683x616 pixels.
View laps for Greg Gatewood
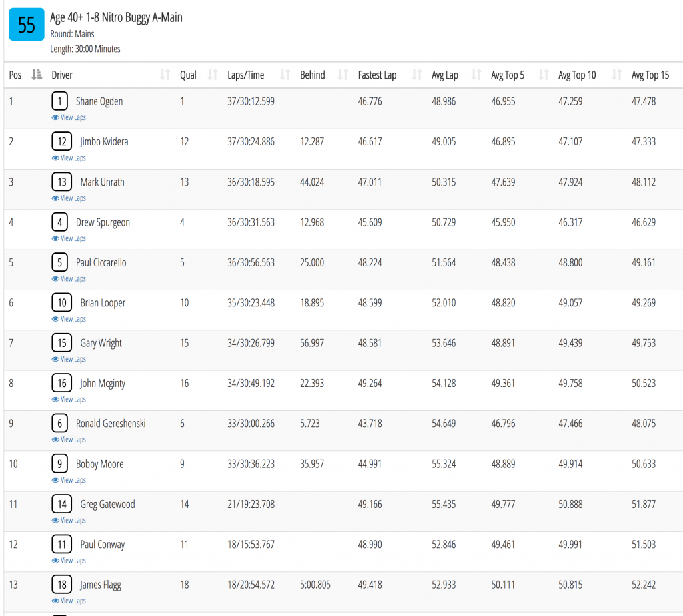click(69, 520)
